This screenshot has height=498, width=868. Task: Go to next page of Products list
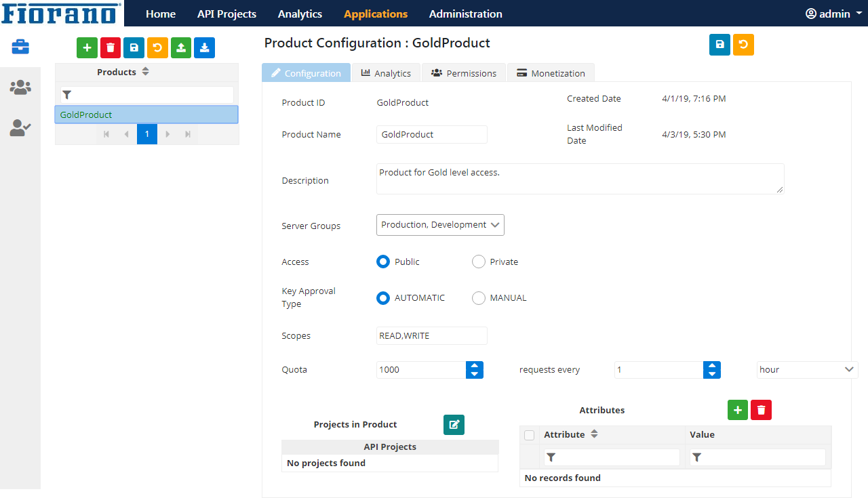click(x=167, y=134)
